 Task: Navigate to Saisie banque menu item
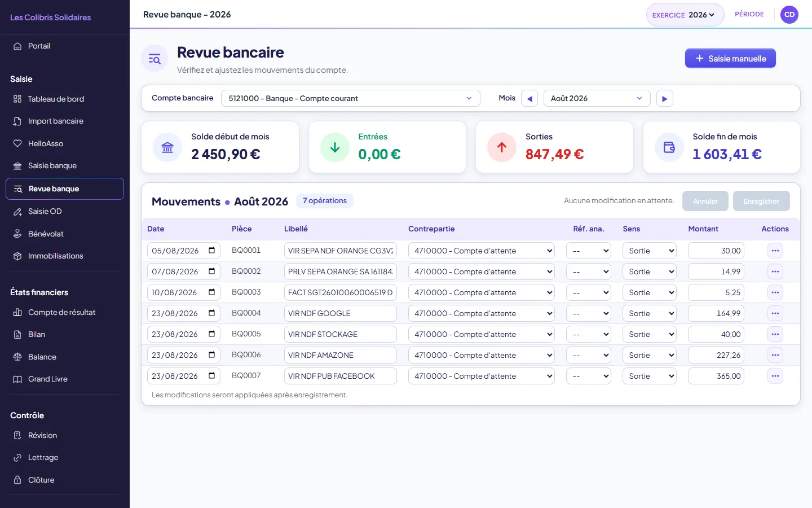coord(65,166)
